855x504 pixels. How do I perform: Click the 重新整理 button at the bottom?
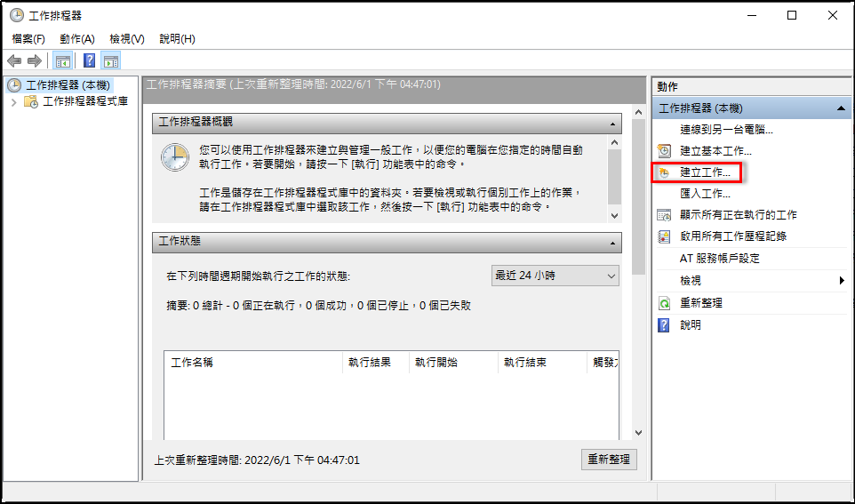[609, 460]
